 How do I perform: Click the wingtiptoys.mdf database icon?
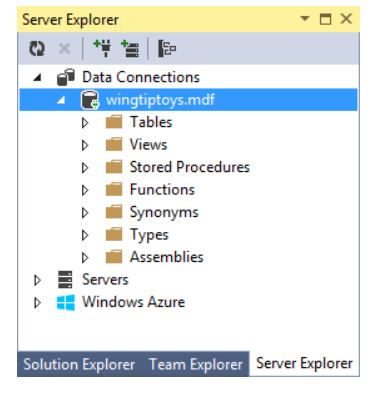coord(90,100)
